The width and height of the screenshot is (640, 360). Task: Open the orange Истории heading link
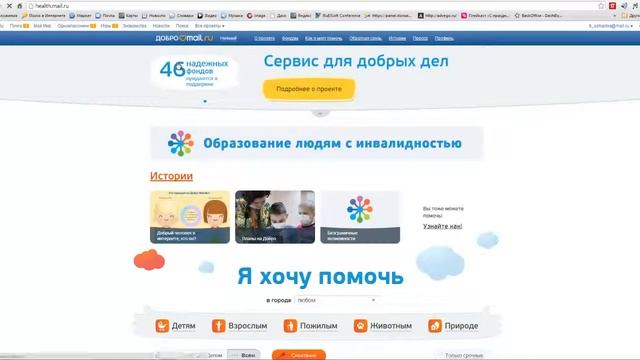pyautogui.click(x=171, y=176)
